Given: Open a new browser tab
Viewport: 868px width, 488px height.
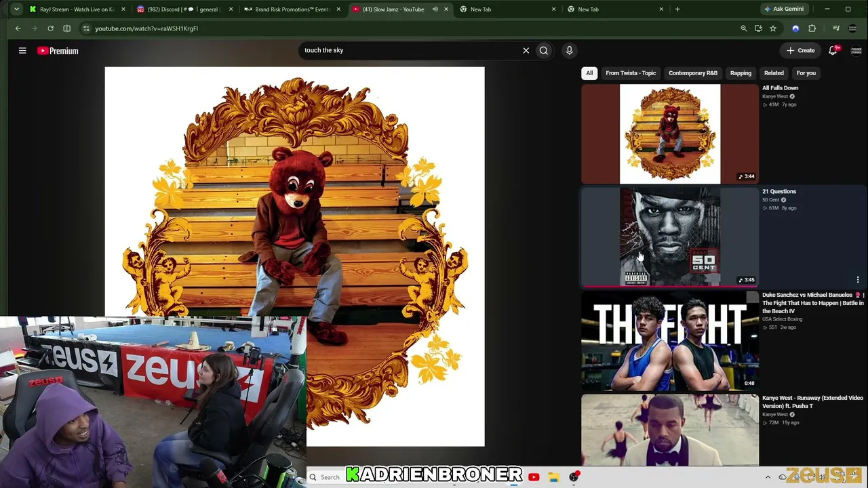Looking at the screenshot, I should coord(677,9).
